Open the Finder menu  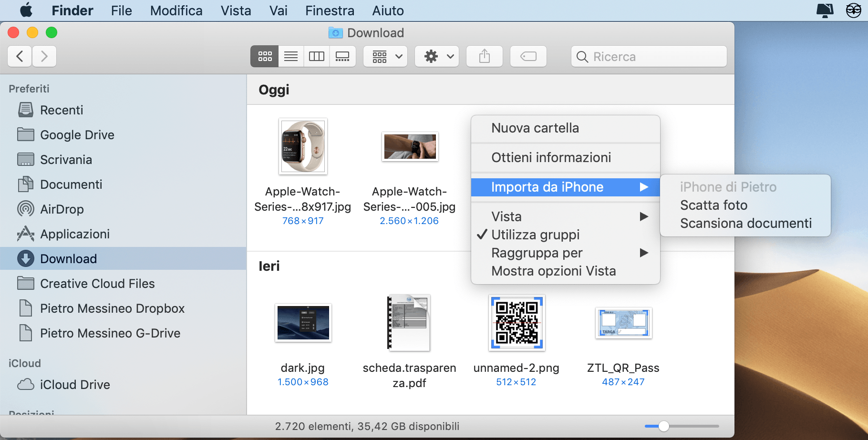(72, 10)
